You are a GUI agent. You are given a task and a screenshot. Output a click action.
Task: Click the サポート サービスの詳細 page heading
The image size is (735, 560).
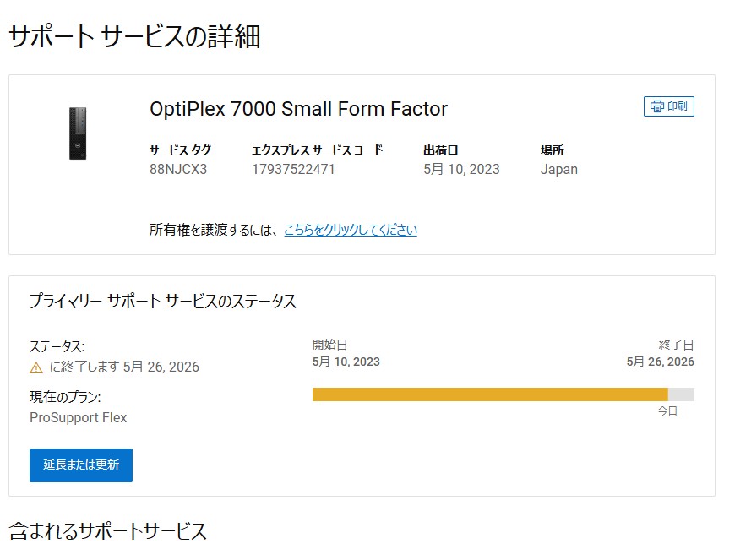[x=134, y=37]
